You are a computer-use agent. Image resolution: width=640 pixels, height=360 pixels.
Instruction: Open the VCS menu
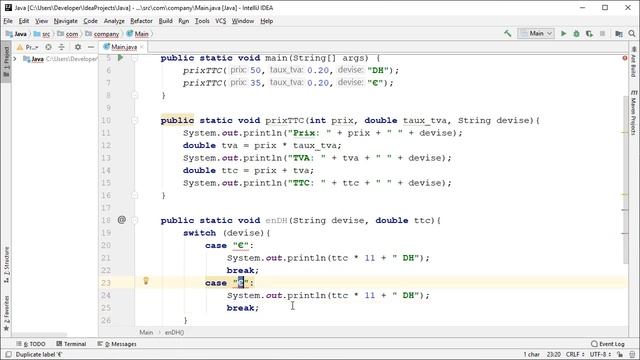click(x=220, y=21)
